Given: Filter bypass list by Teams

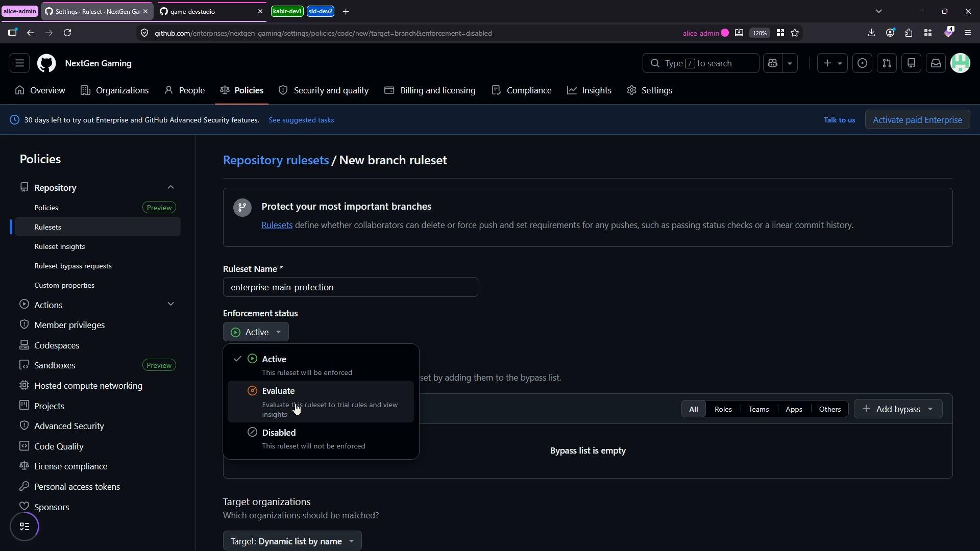Looking at the screenshot, I should (758, 409).
